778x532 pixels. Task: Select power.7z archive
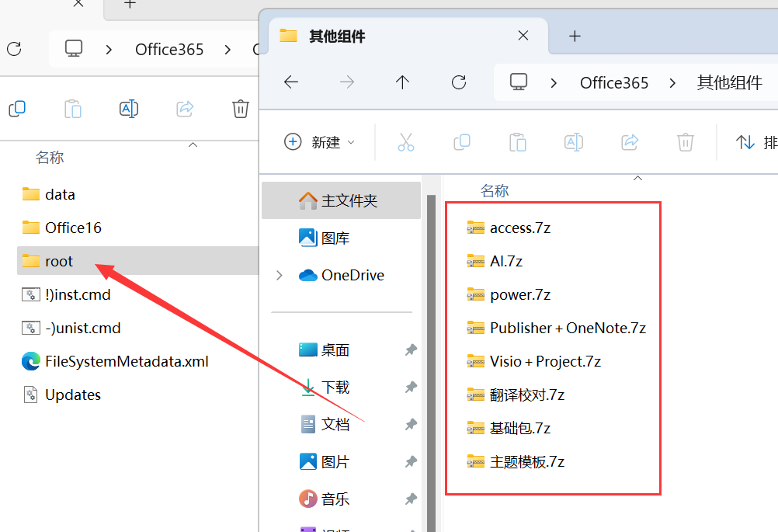coord(508,295)
